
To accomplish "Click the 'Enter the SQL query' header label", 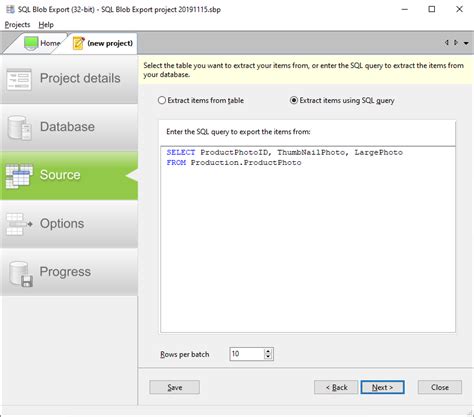I will click(x=238, y=132).
